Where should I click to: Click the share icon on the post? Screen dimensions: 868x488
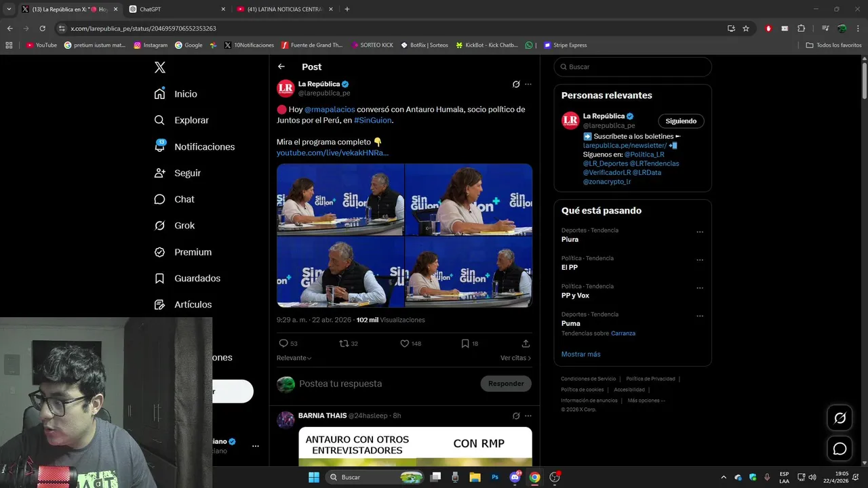coord(526,344)
